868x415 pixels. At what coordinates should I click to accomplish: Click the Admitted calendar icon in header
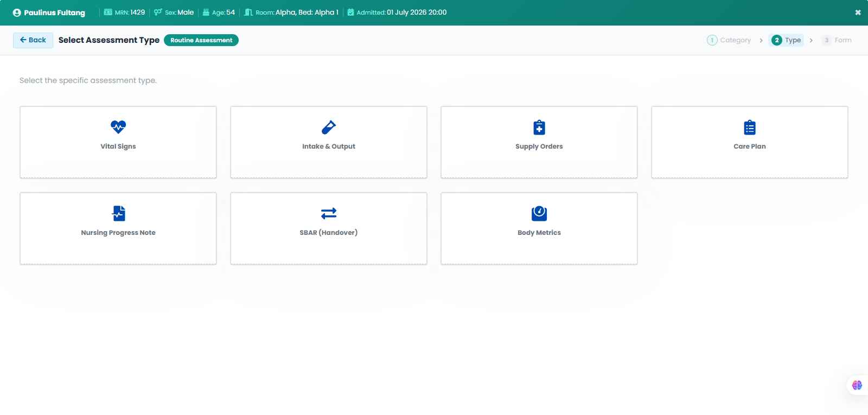(x=350, y=12)
